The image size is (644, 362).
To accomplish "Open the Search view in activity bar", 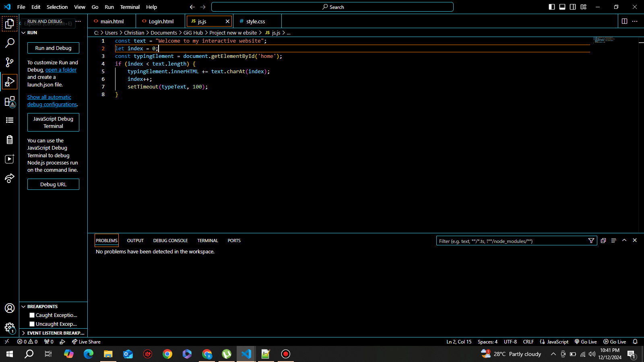I will tap(10, 43).
